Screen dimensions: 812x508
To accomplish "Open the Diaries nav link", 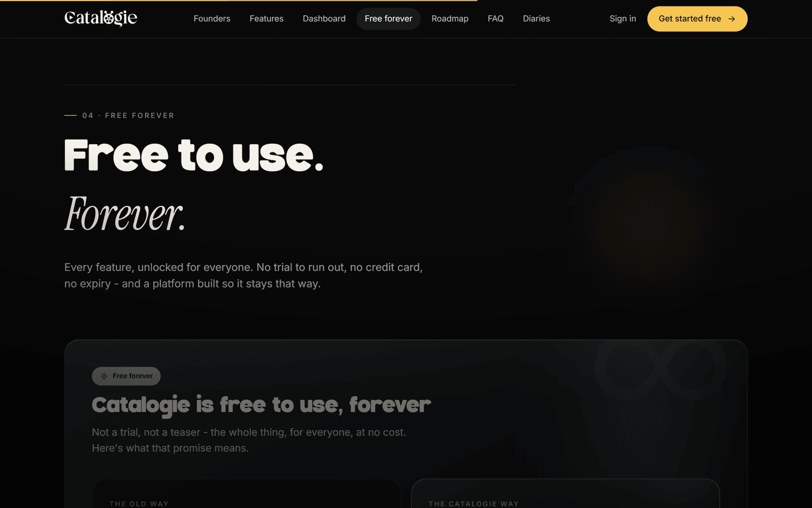I will point(536,19).
